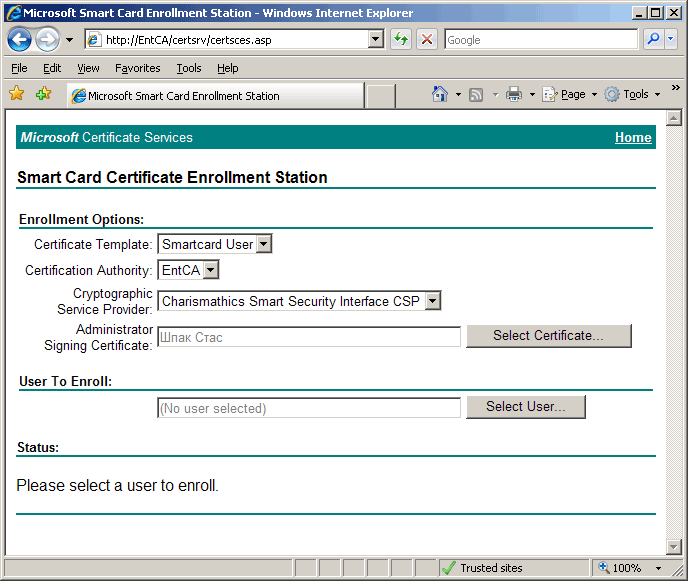Click the Select Certificate button
The image size is (688, 581).
tap(548, 336)
